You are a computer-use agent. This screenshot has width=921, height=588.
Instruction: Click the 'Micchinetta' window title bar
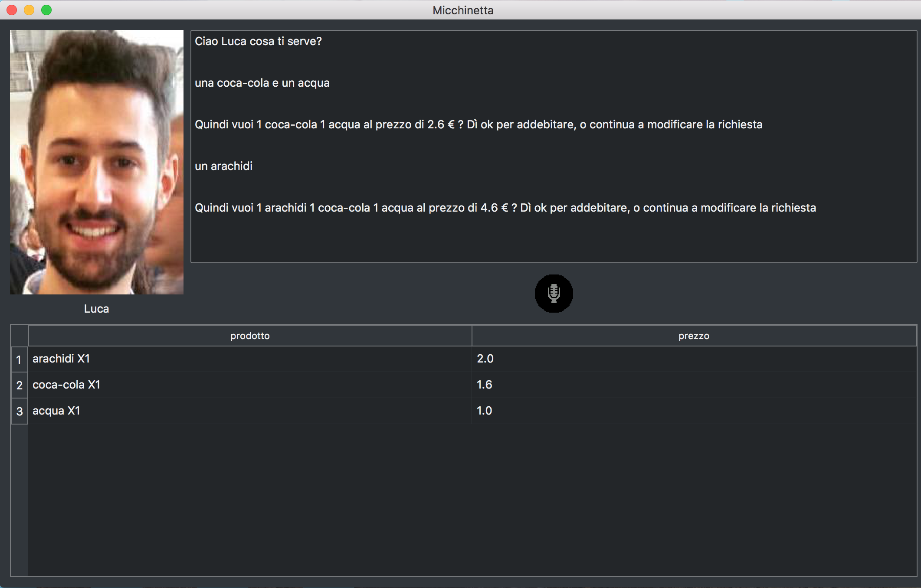[463, 10]
